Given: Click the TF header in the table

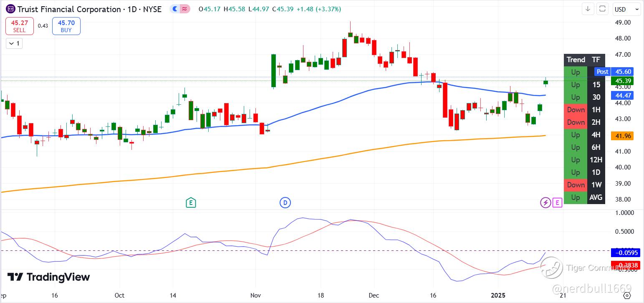Looking at the screenshot, I should pos(596,60).
